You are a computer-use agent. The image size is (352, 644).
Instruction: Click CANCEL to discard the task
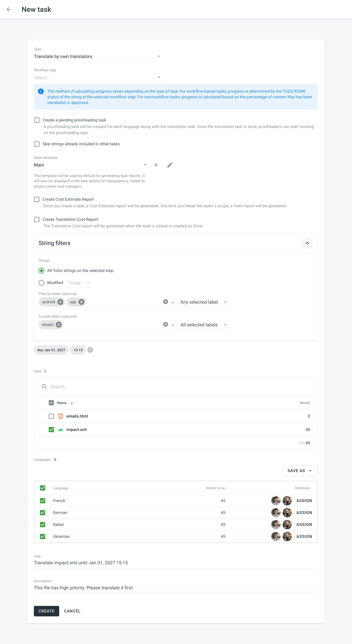pos(72,611)
